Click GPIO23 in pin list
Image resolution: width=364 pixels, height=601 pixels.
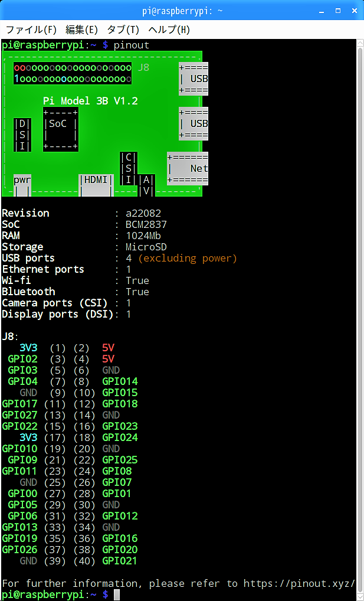click(x=120, y=426)
